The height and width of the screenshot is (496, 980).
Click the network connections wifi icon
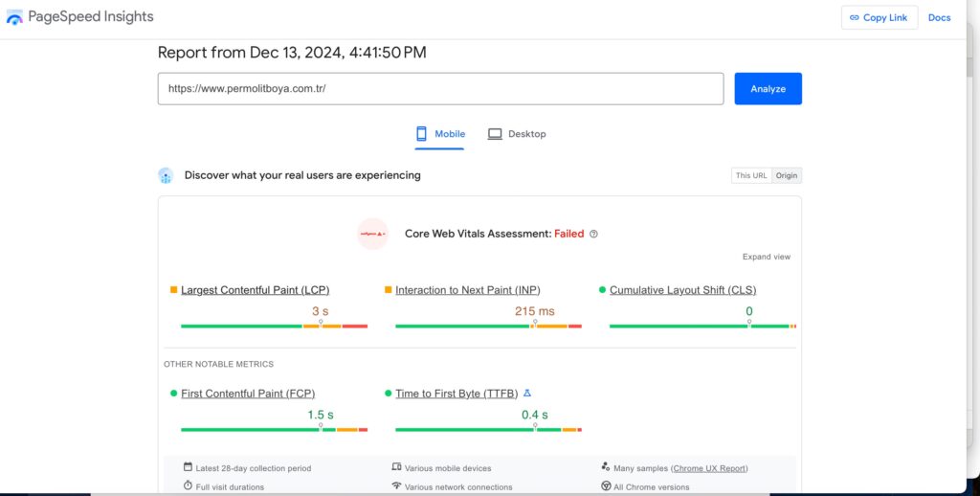point(396,486)
